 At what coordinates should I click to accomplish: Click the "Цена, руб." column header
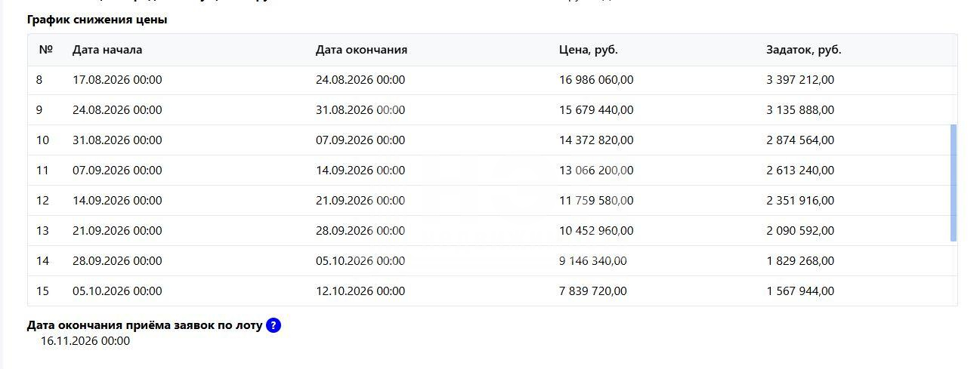click(x=589, y=50)
